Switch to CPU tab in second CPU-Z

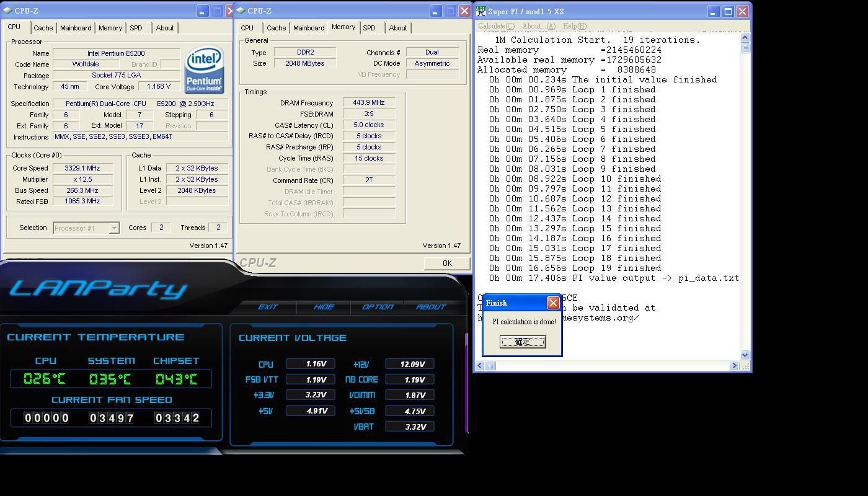tap(247, 28)
